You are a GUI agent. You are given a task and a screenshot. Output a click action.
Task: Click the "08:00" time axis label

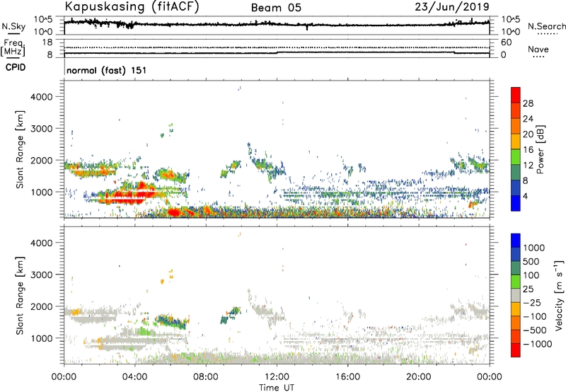[x=206, y=377]
